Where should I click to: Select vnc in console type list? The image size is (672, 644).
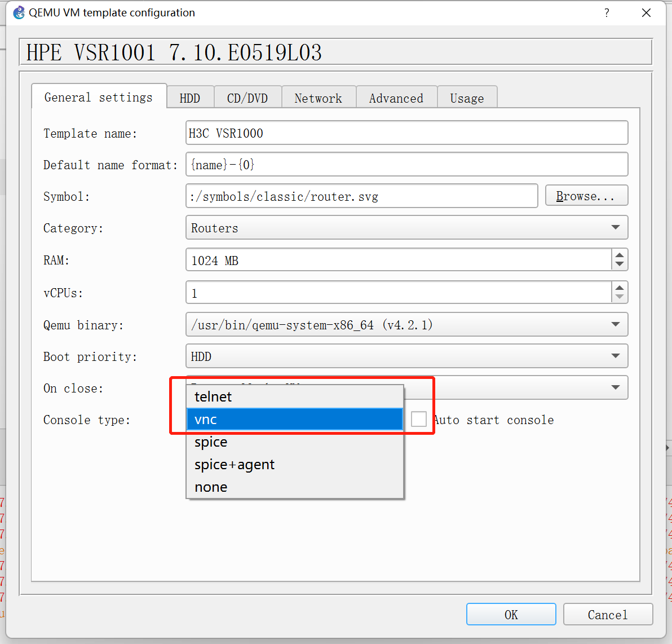295,419
